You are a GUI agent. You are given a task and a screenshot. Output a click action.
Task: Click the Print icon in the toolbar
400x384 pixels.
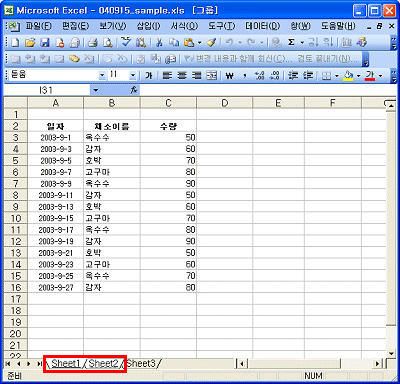click(92, 42)
